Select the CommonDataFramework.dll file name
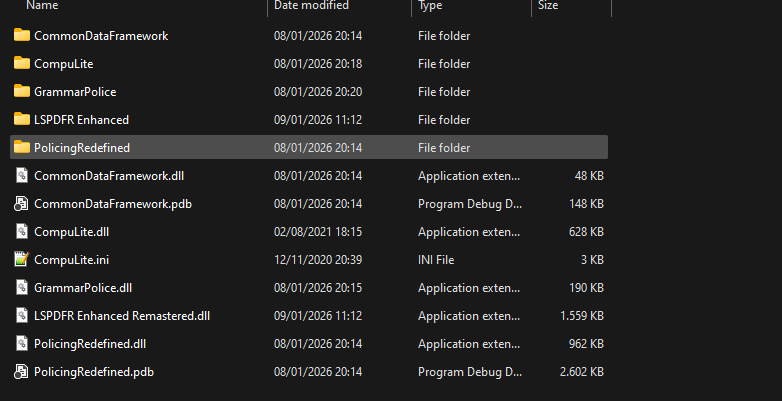 tap(109, 176)
